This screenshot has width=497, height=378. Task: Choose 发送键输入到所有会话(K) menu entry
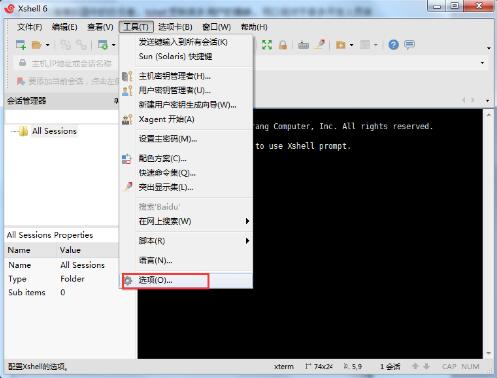pos(186,42)
